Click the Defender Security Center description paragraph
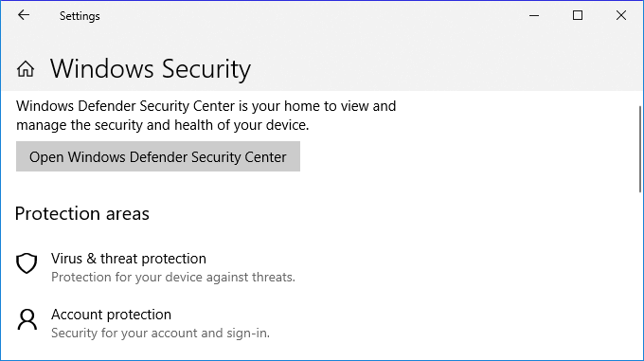 (206, 116)
